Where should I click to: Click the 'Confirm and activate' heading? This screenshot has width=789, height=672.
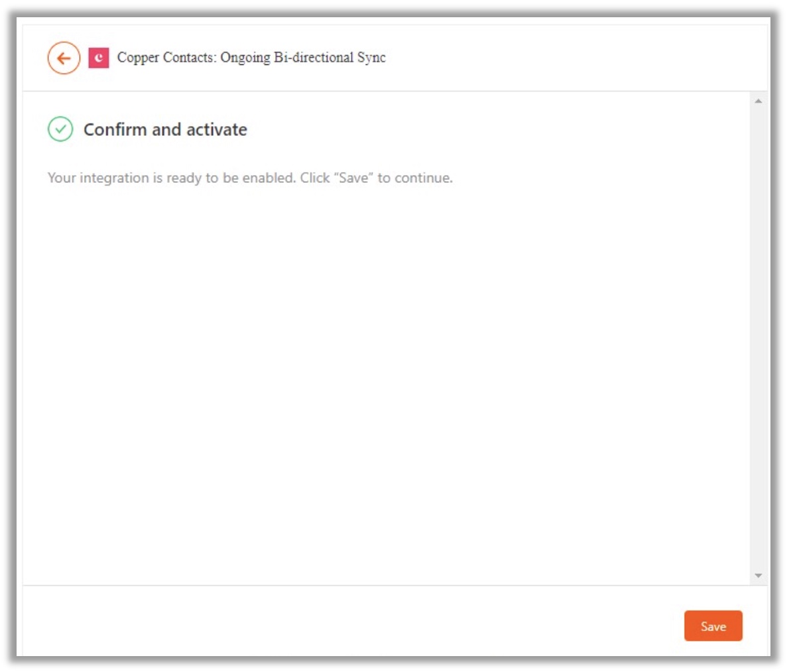click(165, 130)
